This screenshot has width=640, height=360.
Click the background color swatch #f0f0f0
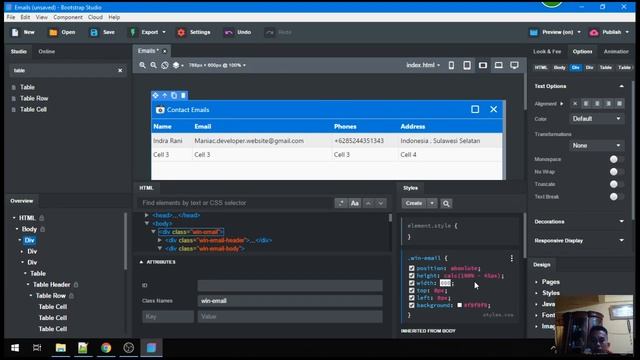(460, 305)
